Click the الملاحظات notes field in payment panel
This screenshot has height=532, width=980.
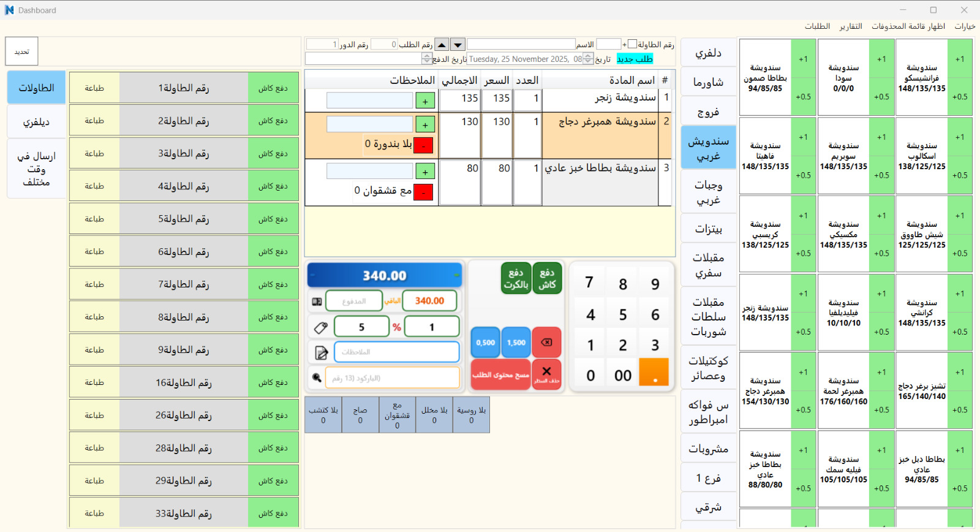396,352
